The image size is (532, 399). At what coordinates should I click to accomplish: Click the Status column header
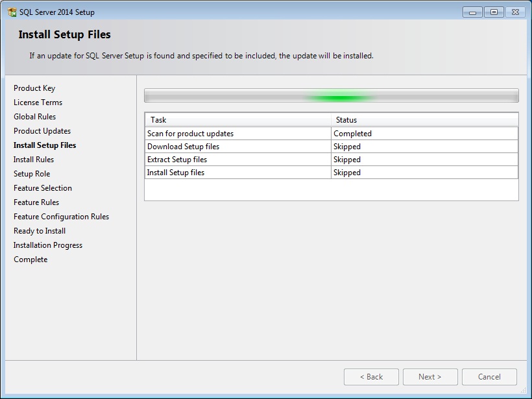tap(424, 120)
